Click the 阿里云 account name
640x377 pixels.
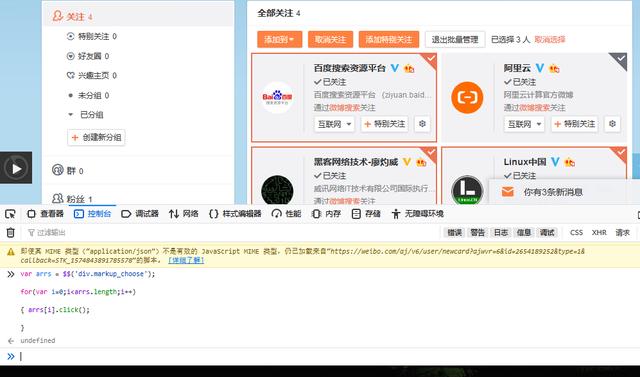click(517, 68)
